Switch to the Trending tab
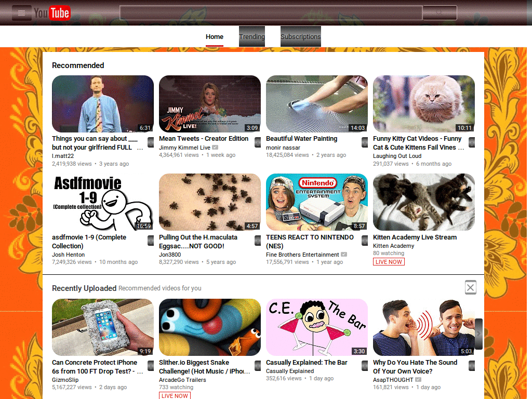532x399 pixels. 252,36
